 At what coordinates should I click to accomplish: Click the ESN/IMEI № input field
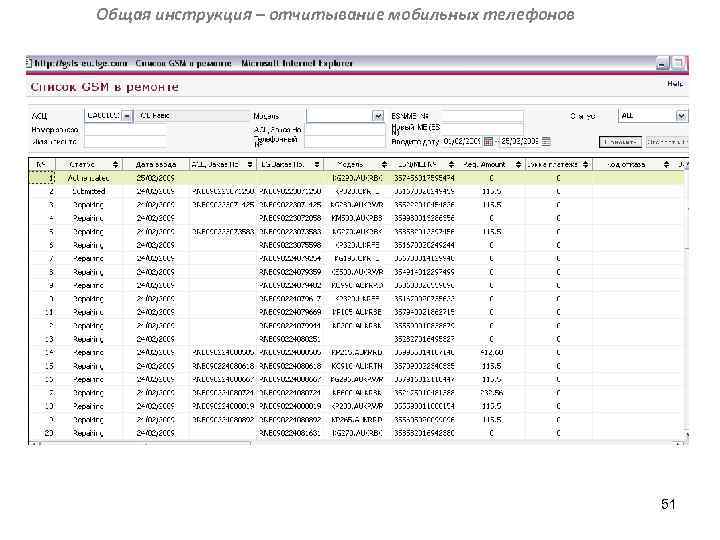[x=480, y=116]
